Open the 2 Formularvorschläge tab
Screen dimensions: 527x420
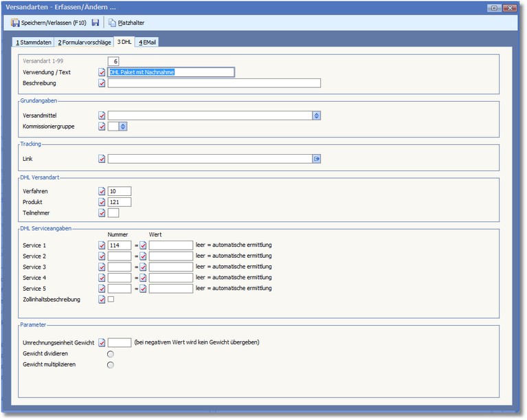pyautogui.click(x=84, y=43)
